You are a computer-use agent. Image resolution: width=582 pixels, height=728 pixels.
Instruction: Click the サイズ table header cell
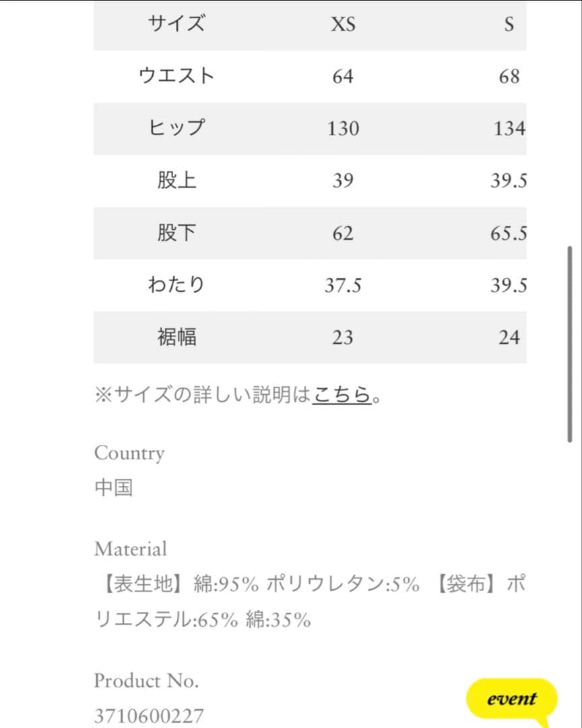click(176, 25)
